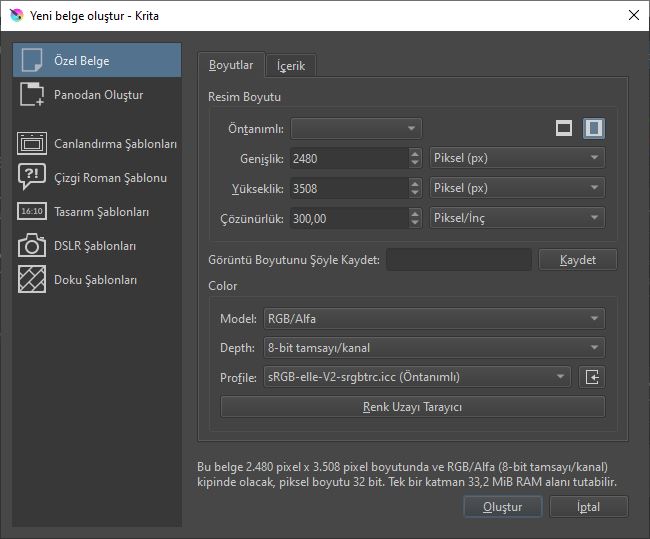This screenshot has width=650, height=539.
Task: Click the Oluştur button
Action: pos(502,507)
